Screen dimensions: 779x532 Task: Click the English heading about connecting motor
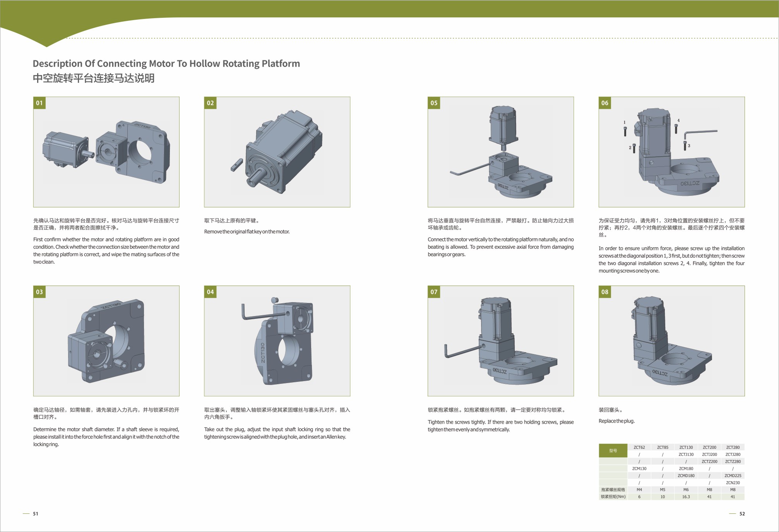pyautogui.click(x=166, y=63)
